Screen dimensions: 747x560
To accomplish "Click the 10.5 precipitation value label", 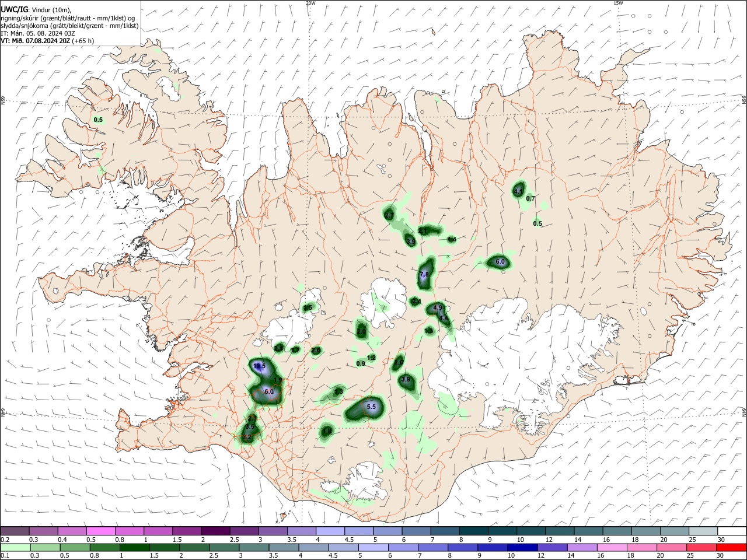I will tap(260, 366).
